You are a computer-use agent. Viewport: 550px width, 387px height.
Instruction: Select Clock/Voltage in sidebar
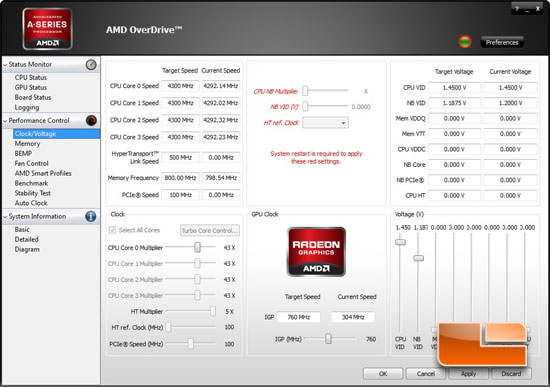click(56, 134)
